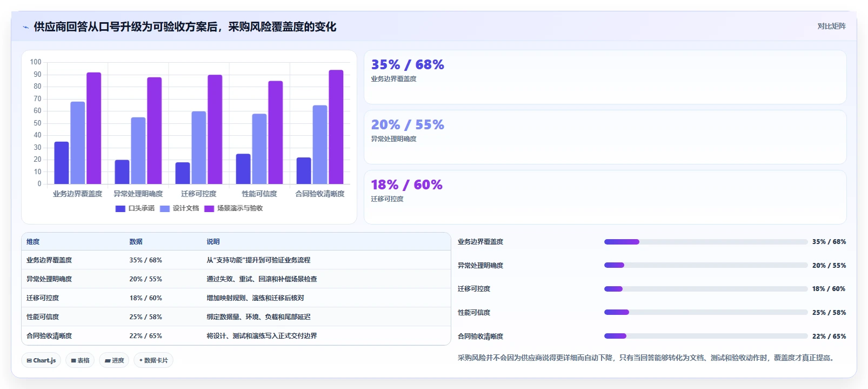Click the 说明 column header
Viewport: 868px width, 389px height.
[x=213, y=242]
